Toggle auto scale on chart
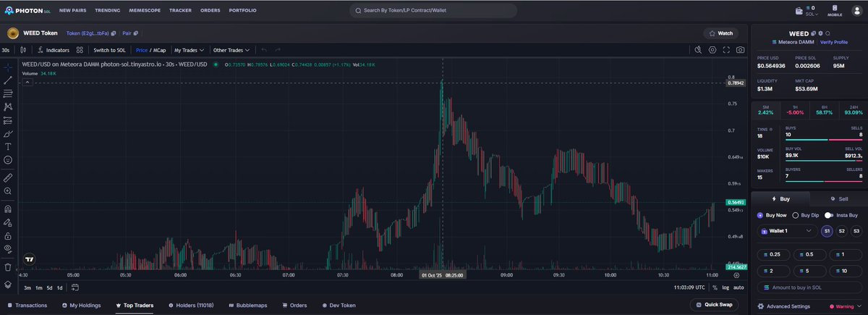The height and width of the screenshot is (315, 868). point(739,287)
